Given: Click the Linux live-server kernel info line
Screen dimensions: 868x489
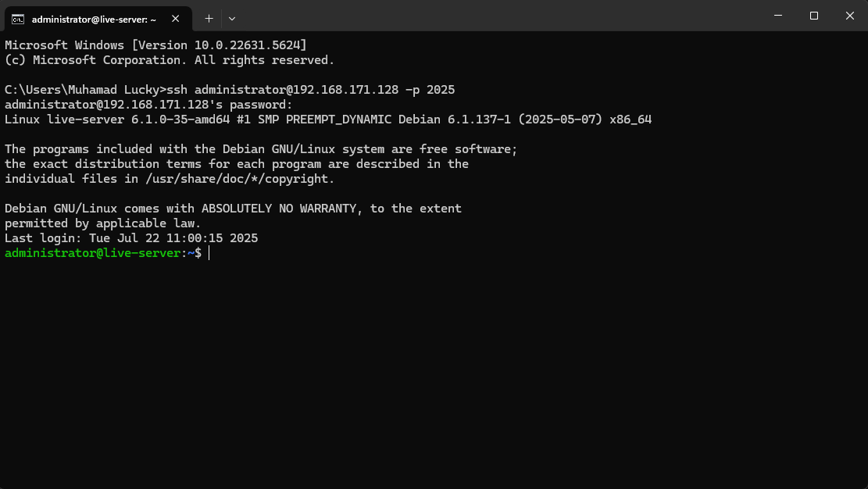Looking at the screenshot, I should click(328, 120).
